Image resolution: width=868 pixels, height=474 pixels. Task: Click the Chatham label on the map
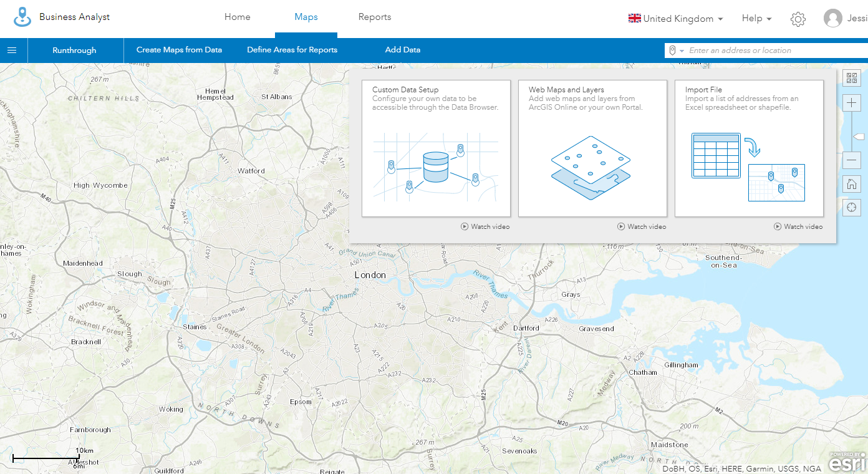(x=643, y=372)
